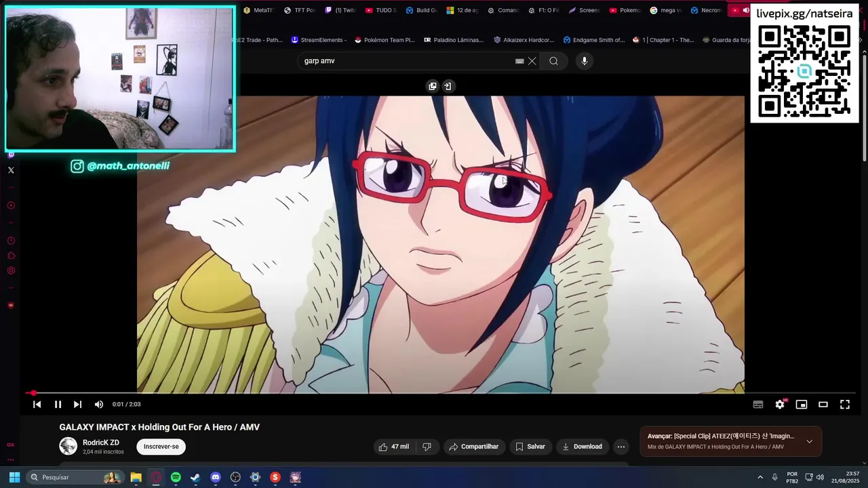Open X (Twitter) in the browser sidebar
Screen dimensions: 868x488
click(x=11, y=170)
